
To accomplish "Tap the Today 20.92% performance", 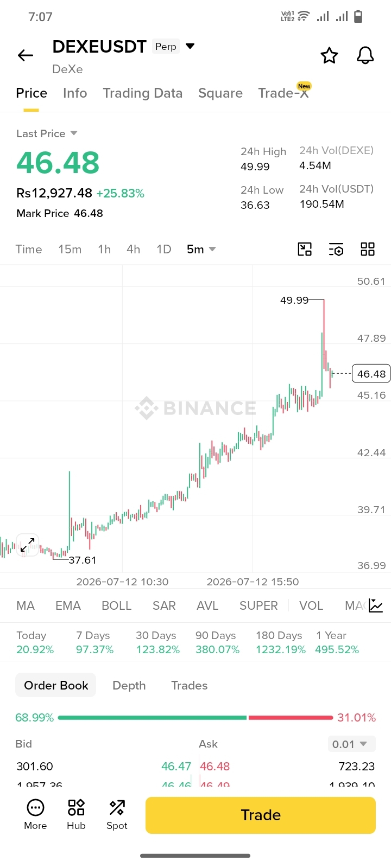I will click(x=35, y=642).
